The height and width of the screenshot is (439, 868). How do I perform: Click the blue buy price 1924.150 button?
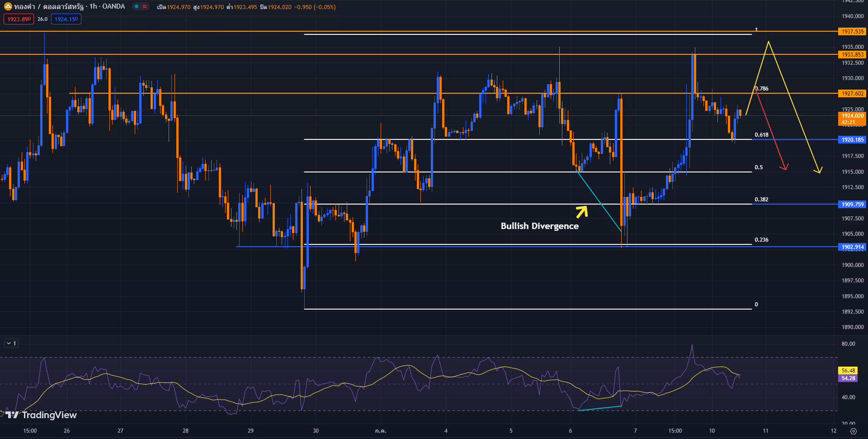(66, 19)
